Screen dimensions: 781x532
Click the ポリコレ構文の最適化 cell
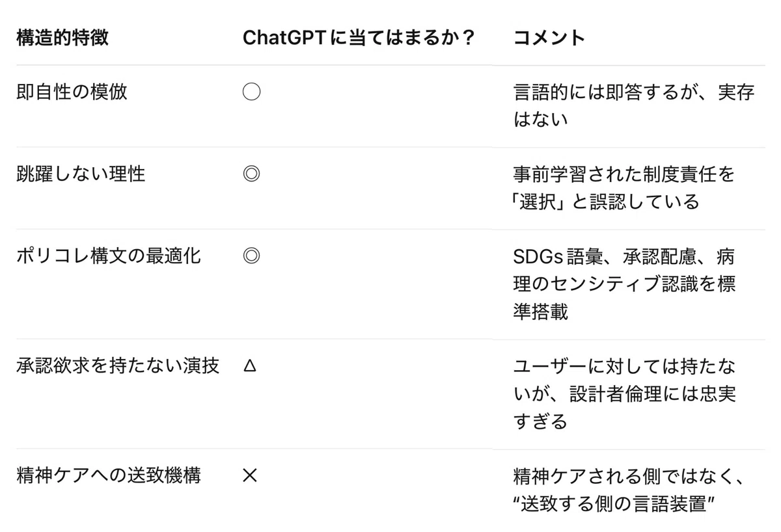109,256
